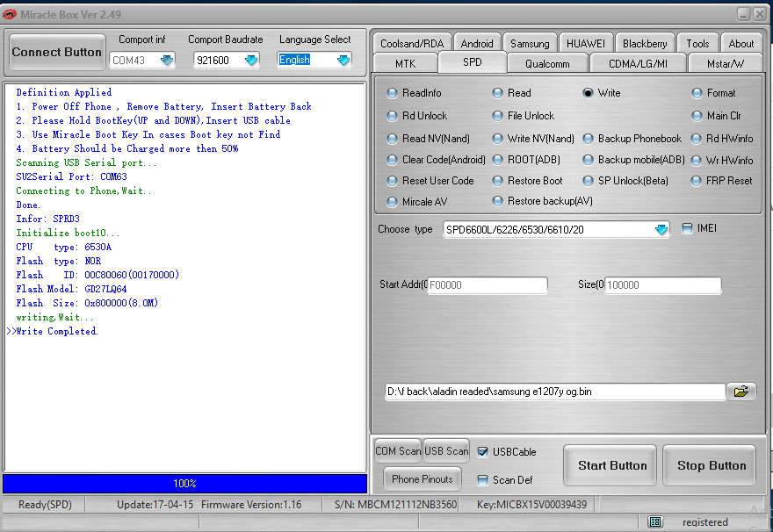
Task: Switch to the Mstar/W tab
Action: tap(726, 63)
